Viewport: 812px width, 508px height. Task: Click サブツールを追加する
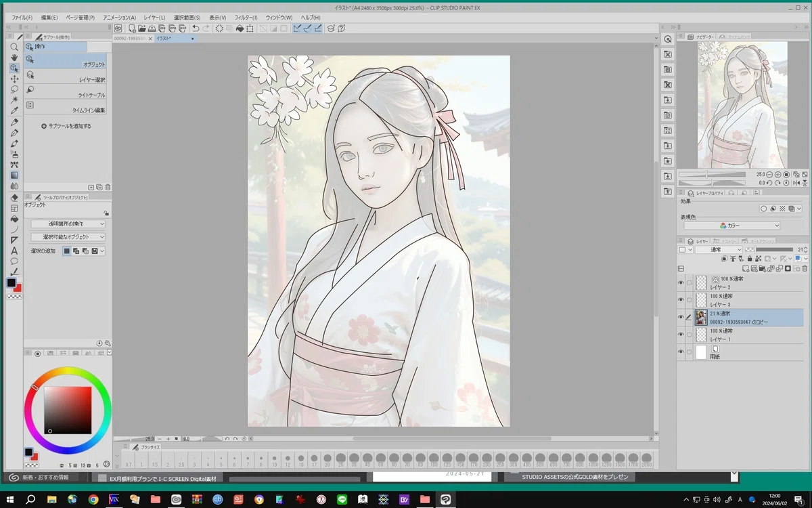(66, 126)
